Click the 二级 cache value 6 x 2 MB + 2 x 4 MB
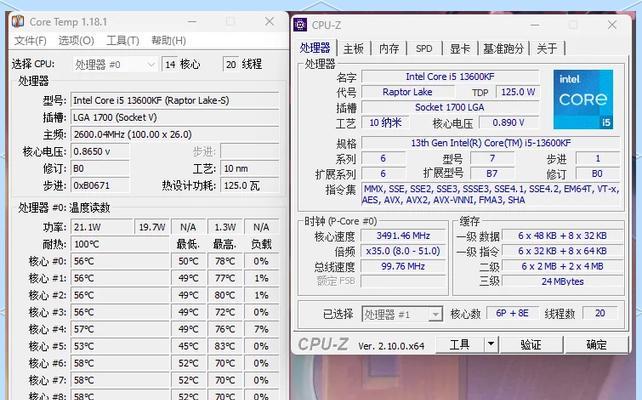This screenshot has width=642, height=400. point(563,267)
